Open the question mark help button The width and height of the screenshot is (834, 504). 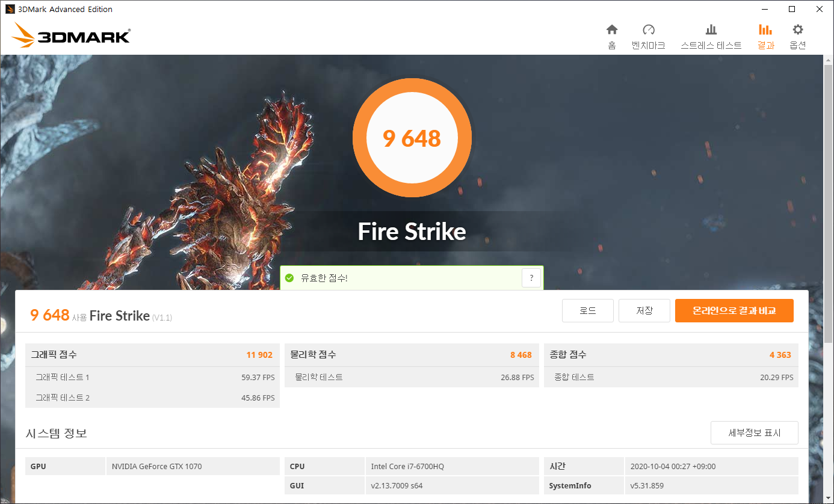click(x=531, y=278)
